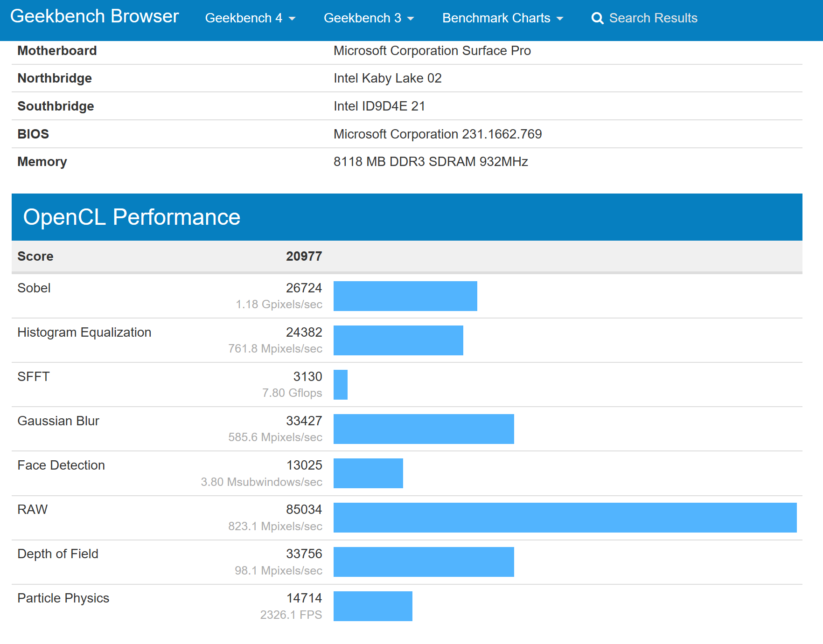The image size is (823, 644).
Task: Click the SFFT benchmark name
Action: pyautogui.click(x=34, y=376)
